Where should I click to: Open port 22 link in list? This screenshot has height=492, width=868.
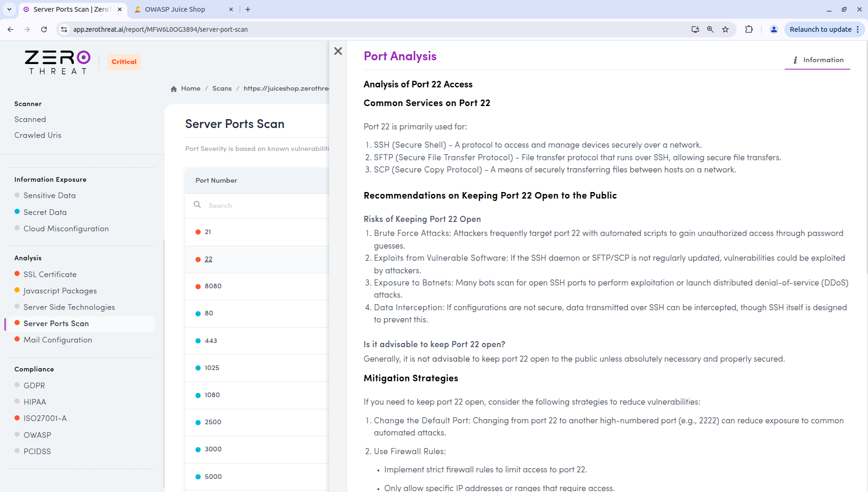[209, 259]
